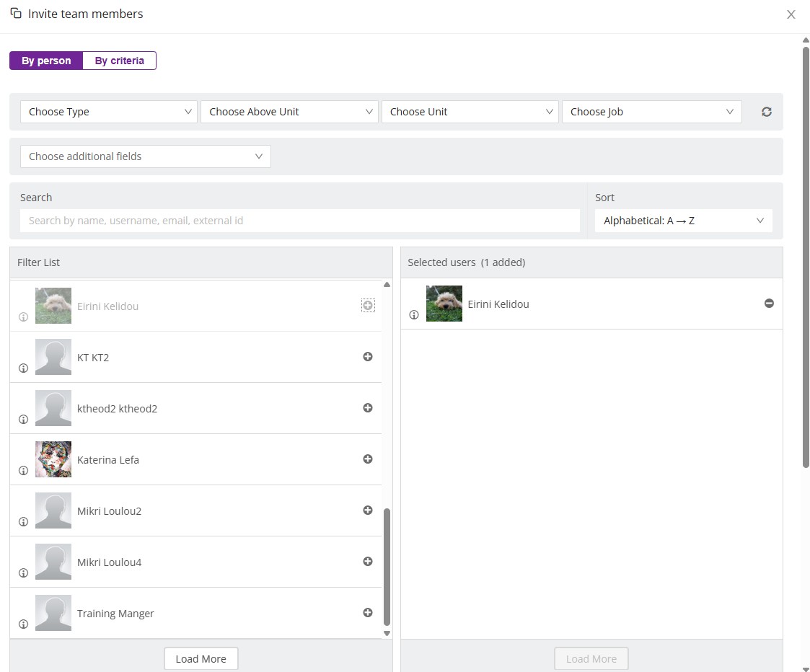Expand Choose additional fields dropdown
810x672 pixels.
[145, 156]
